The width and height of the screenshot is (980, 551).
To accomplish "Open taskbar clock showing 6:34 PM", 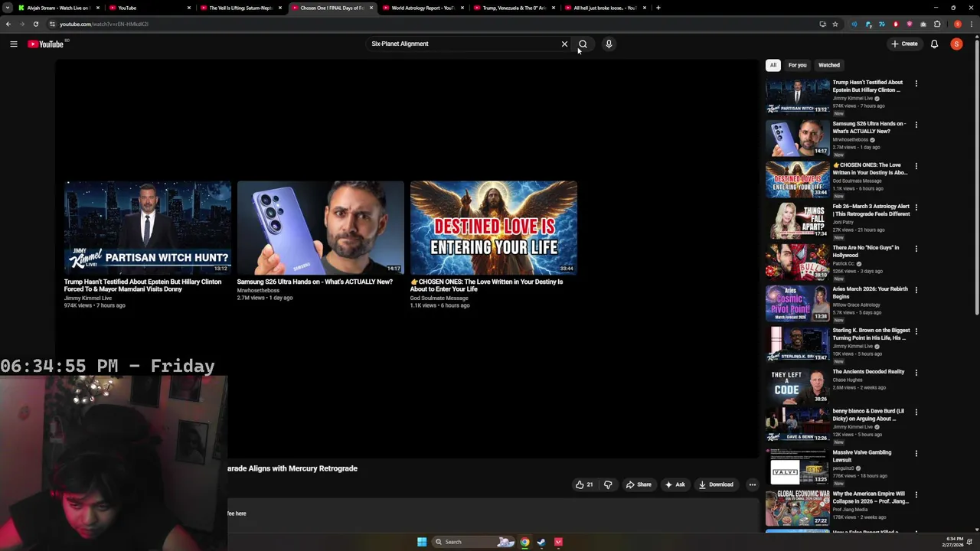I will (x=954, y=542).
